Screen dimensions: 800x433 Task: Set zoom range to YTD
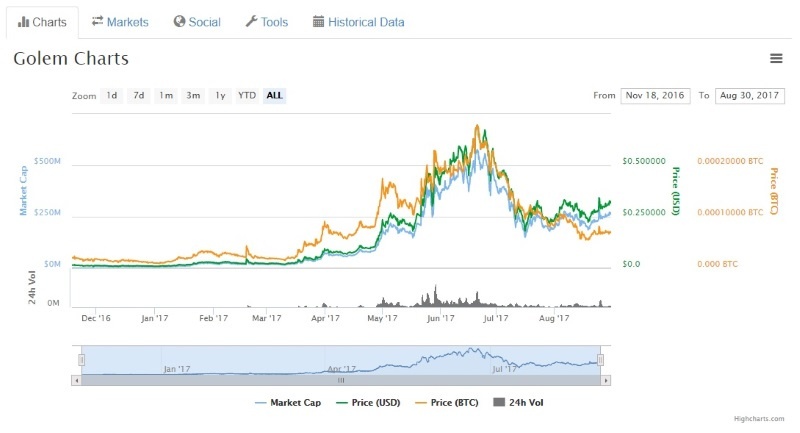click(247, 95)
